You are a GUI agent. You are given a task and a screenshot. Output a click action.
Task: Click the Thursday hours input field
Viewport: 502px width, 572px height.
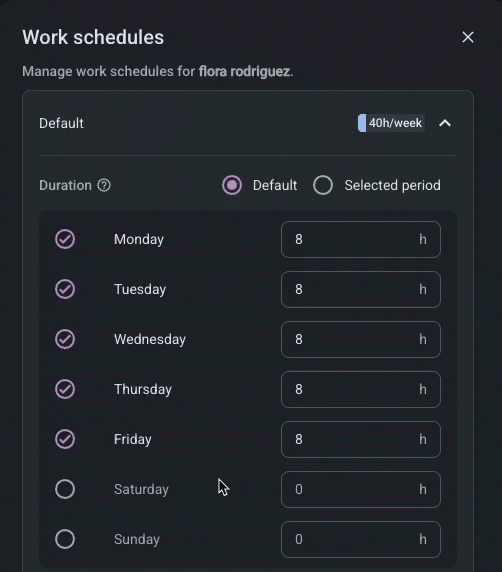tap(361, 389)
